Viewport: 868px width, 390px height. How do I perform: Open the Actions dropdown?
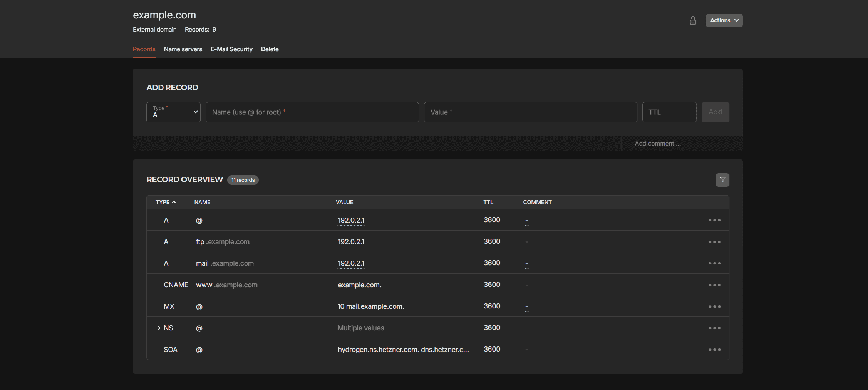pos(724,20)
